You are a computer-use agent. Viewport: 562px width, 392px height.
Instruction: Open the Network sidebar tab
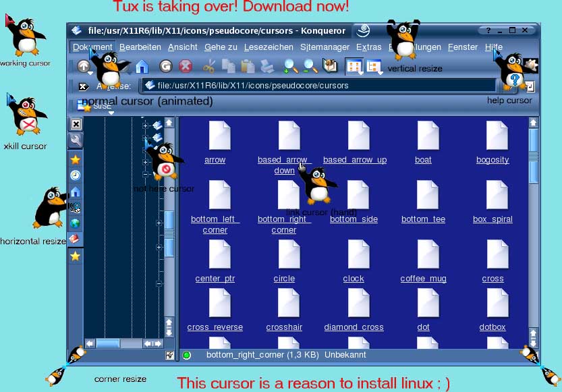pos(76,207)
